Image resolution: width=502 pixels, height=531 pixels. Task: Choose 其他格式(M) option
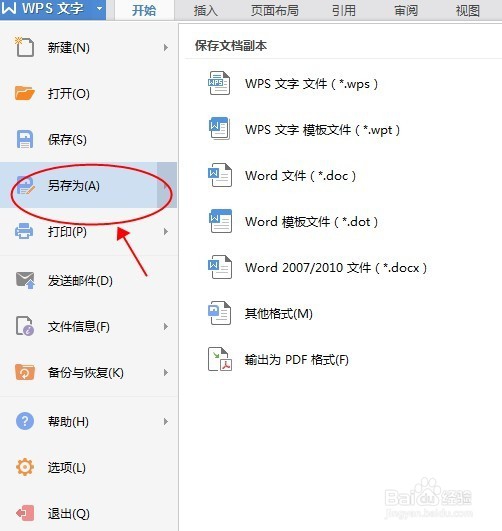click(x=278, y=314)
